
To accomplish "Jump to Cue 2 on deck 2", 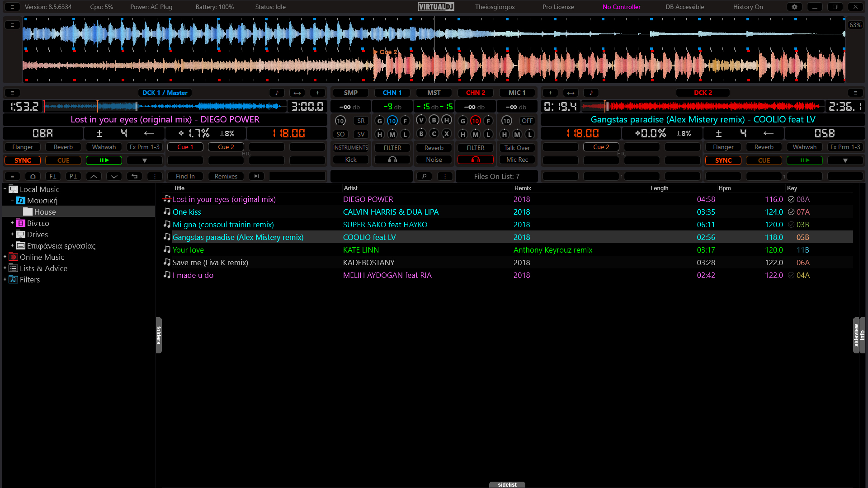I will coord(601,147).
